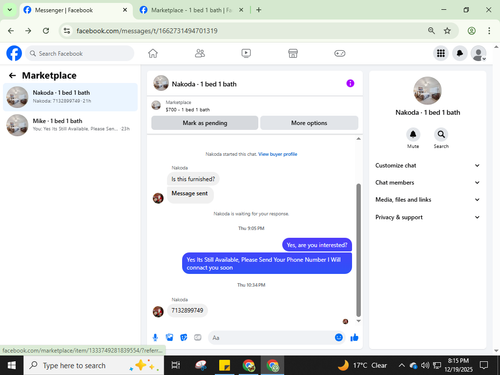Expand the Customize chat section
500x375 pixels.
point(428,165)
